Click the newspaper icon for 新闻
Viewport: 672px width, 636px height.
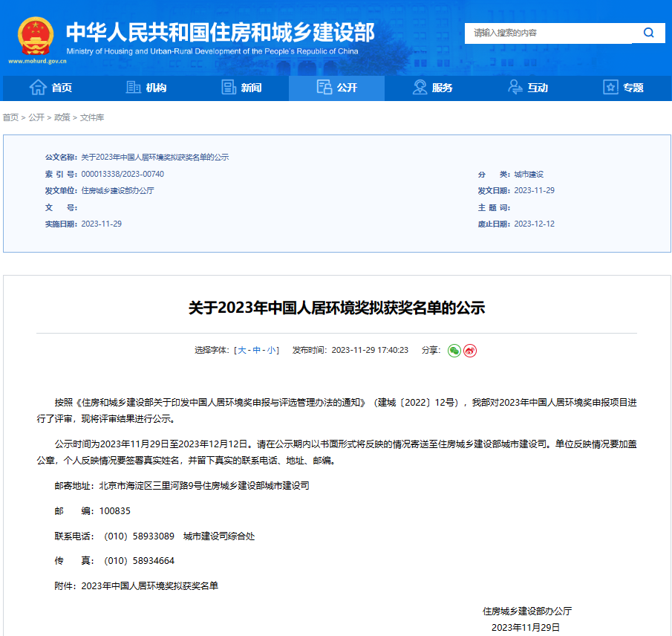(229, 88)
